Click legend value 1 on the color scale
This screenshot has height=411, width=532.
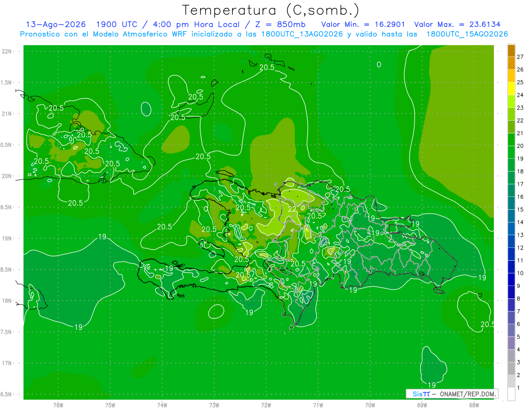tap(519, 388)
